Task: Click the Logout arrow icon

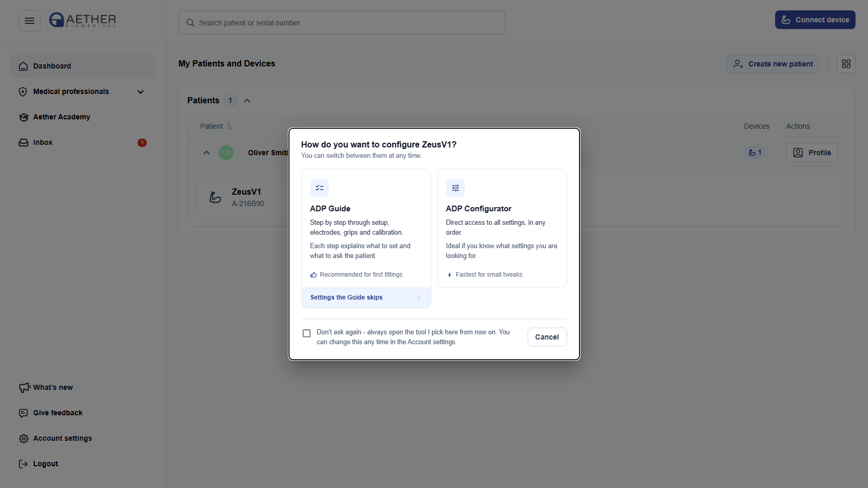Action: tap(23, 464)
